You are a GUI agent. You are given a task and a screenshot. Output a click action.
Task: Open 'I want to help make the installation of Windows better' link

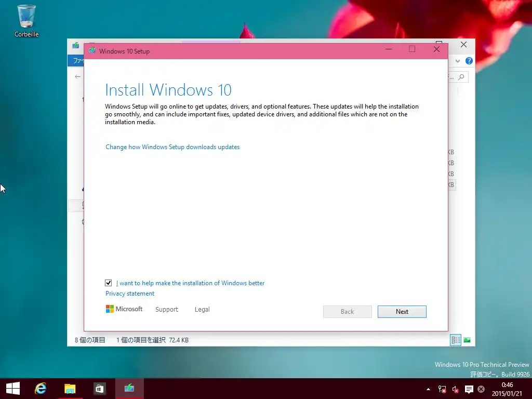point(190,283)
